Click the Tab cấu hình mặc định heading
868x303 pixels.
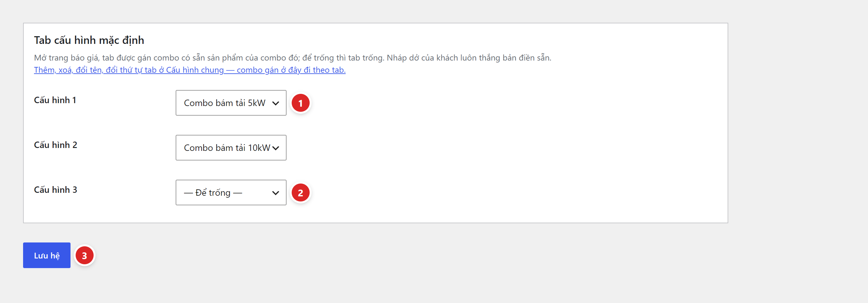pyautogui.click(x=89, y=40)
